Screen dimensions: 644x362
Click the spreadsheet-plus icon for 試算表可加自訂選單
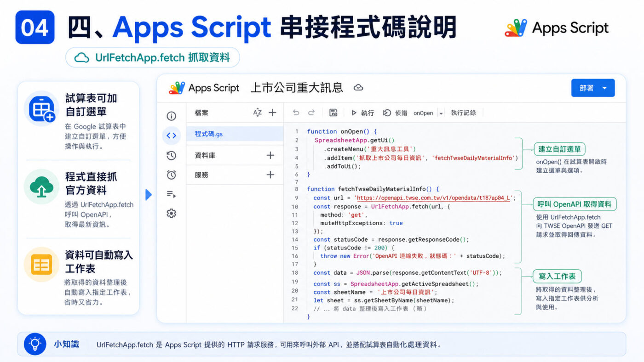point(42,108)
